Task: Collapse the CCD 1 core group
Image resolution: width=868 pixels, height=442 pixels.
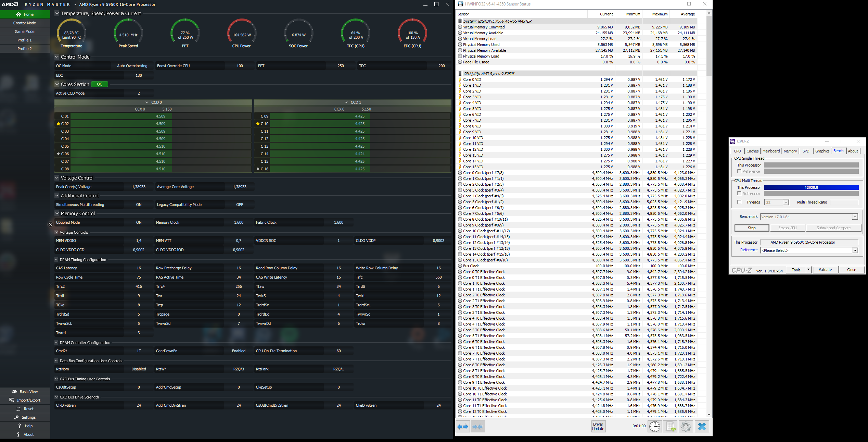Action: [x=346, y=102]
